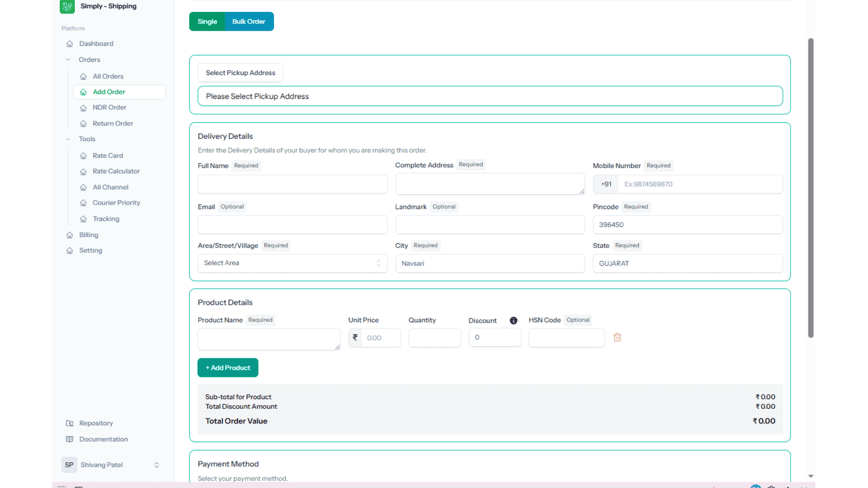
Task: Click the icon beside All Orders
Action: click(83, 76)
